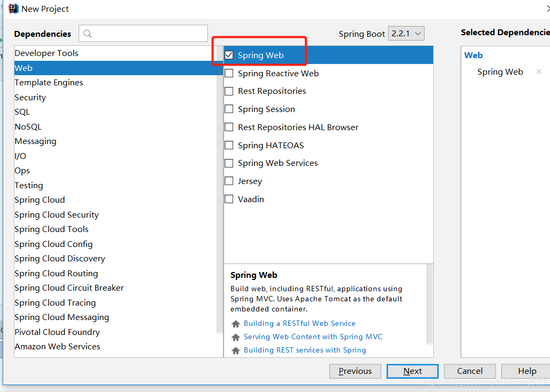Select the NoSQL category
The height and width of the screenshot is (392, 550).
(x=115, y=126)
